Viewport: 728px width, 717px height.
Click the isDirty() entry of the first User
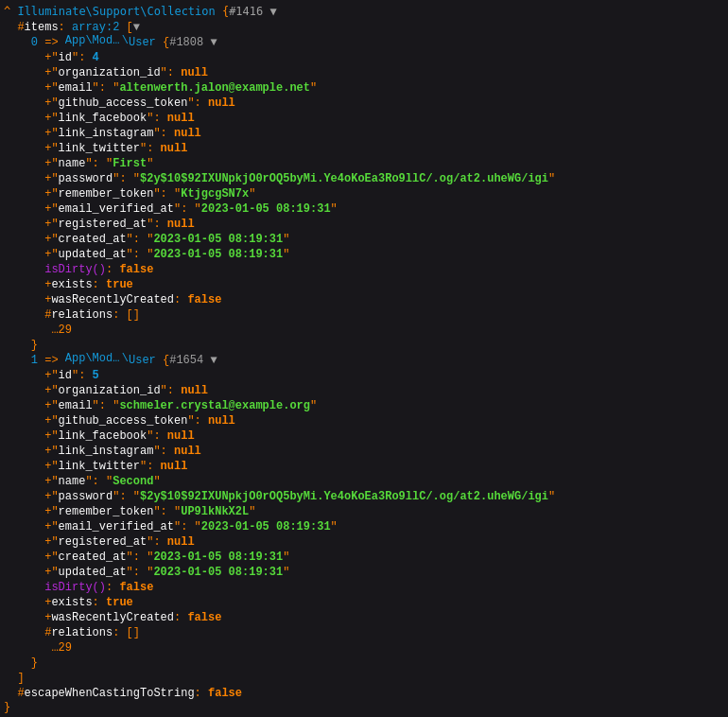click(75, 270)
